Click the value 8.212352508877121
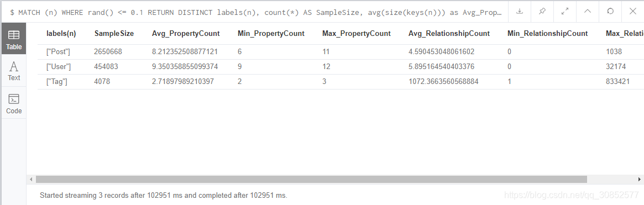The image size is (644, 205). (185, 52)
